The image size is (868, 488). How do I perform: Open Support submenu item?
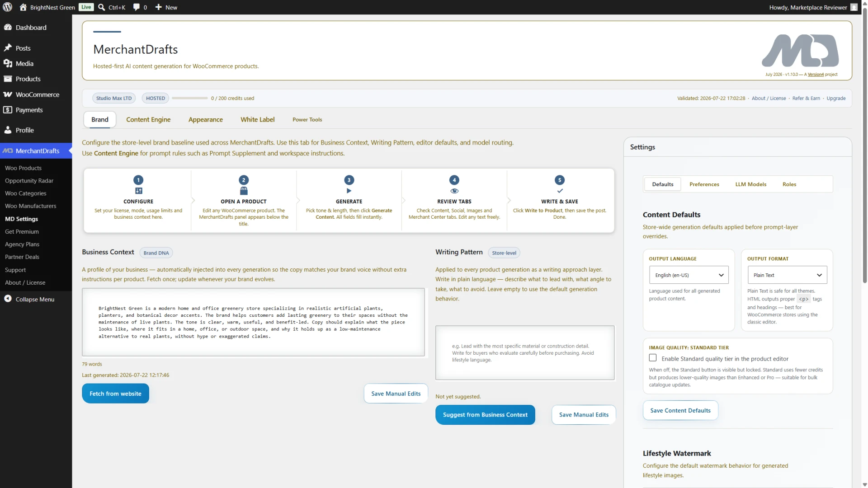(15, 270)
